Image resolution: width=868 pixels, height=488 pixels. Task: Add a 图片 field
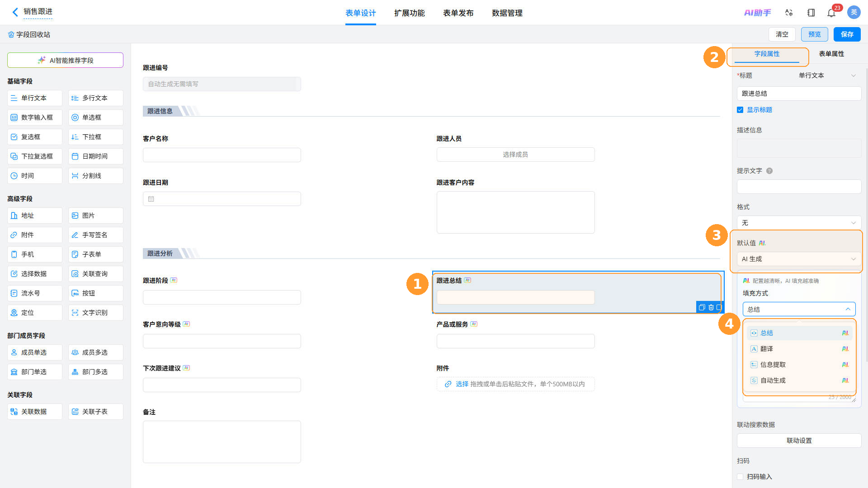pyautogui.click(x=96, y=216)
